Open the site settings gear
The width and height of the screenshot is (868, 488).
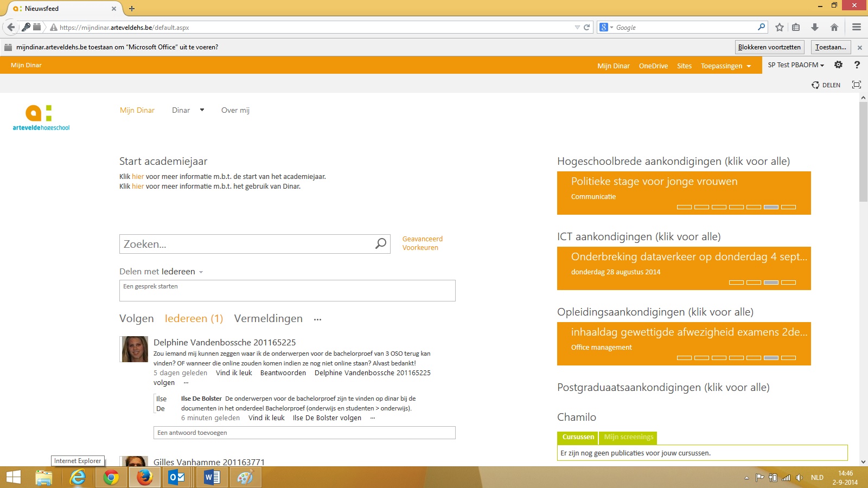click(838, 65)
